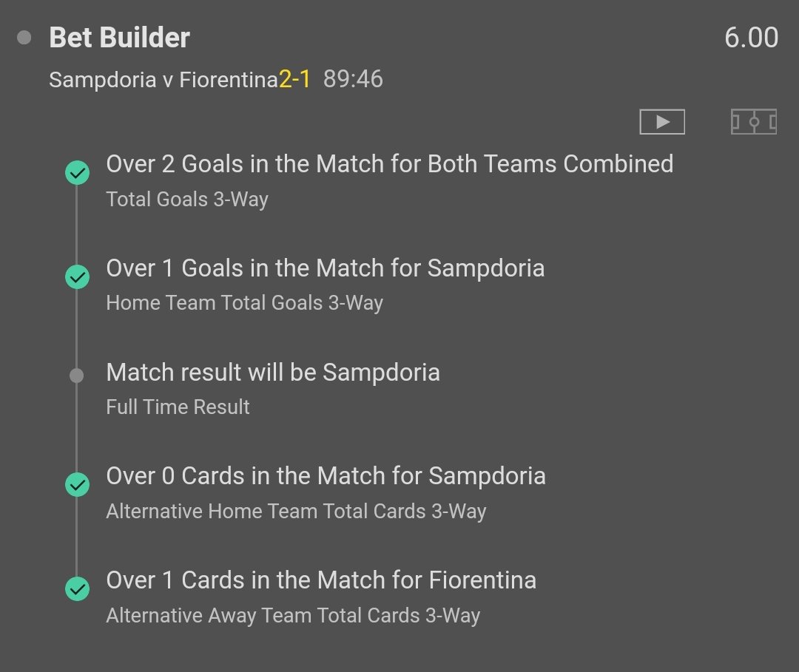
Task: Select Over 0 Cards for Sampdoria selection
Action: [x=326, y=476]
